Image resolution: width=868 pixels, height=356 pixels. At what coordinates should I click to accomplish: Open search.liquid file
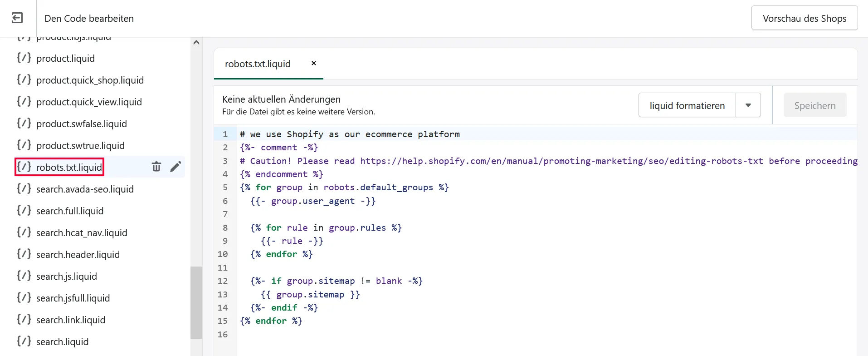(x=62, y=342)
